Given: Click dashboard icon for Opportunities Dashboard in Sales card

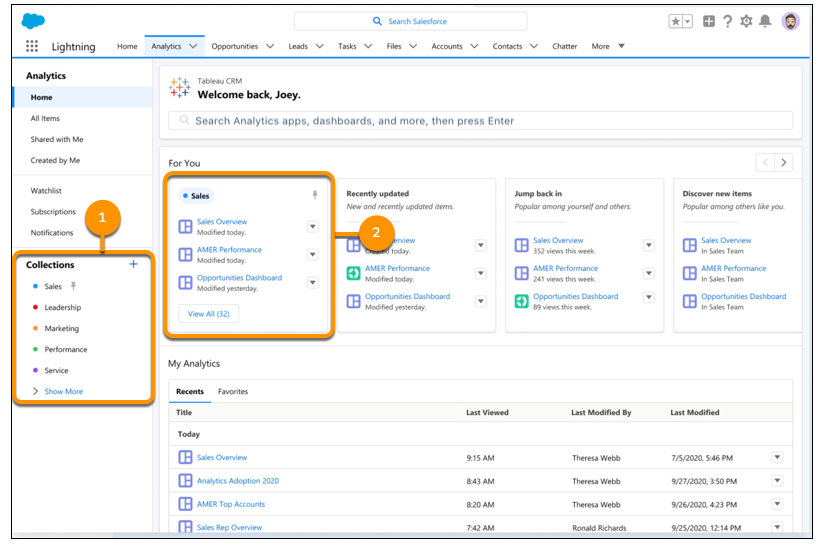Looking at the screenshot, I should pyautogui.click(x=185, y=283).
